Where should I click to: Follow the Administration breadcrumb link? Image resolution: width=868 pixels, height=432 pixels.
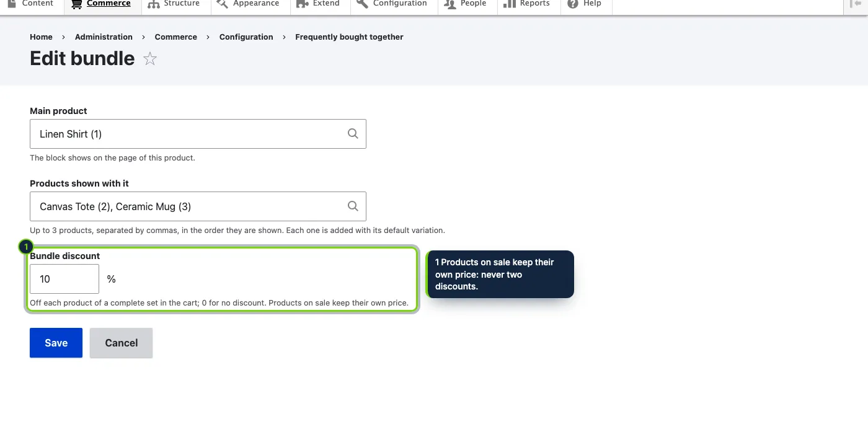[x=104, y=37]
